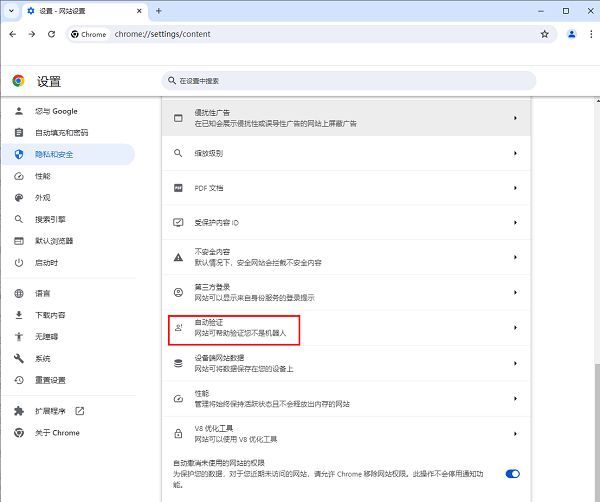Click the Chrome logo next to 设置
This screenshot has width=600, height=502.
click(18, 81)
